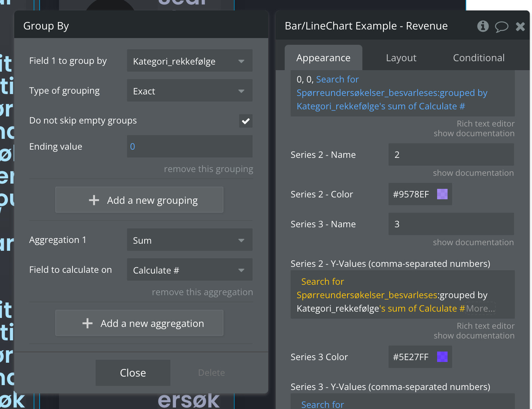Click remove this grouping link
The image size is (532, 409).
pos(208,169)
